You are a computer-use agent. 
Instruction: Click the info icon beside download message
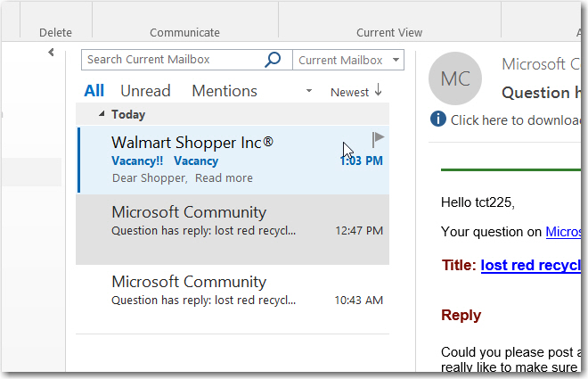coord(438,119)
